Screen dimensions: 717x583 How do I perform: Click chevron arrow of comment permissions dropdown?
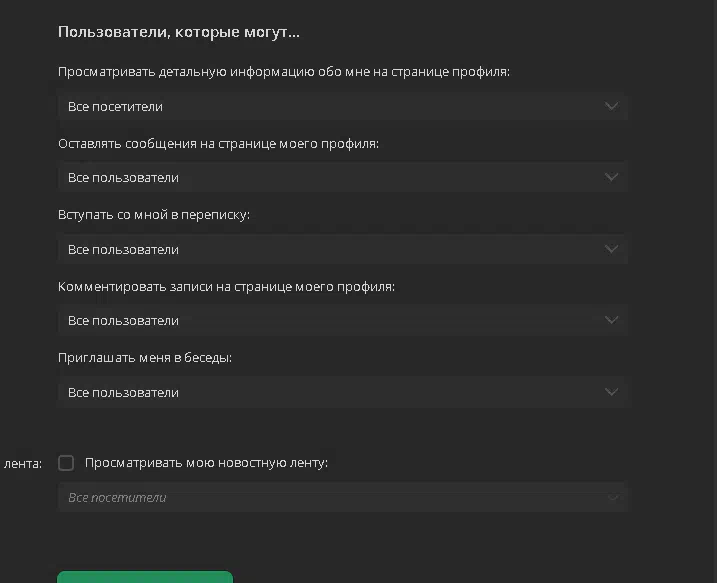pyautogui.click(x=611, y=320)
